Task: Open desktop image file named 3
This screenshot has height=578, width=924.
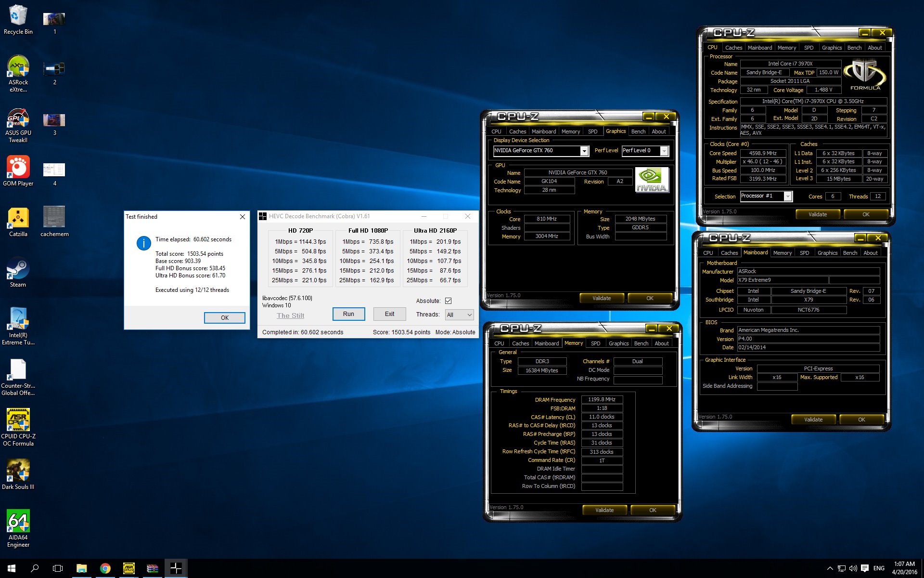Action: click(x=54, y=124)
